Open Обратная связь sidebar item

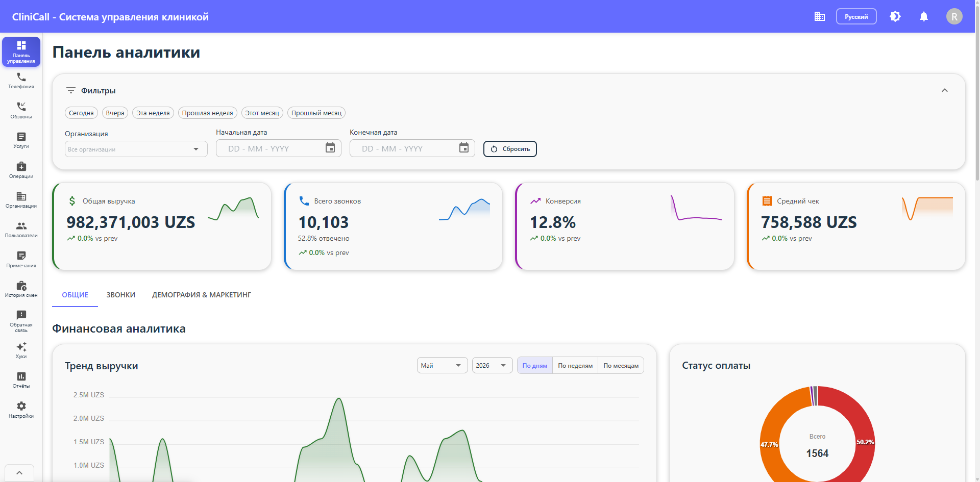pyautogui.click(x=21, y=321)
